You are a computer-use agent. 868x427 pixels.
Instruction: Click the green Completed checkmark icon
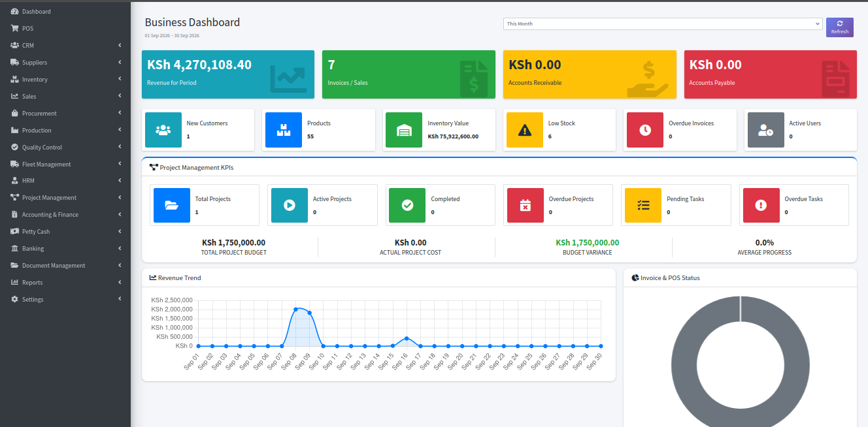point(407,205)
